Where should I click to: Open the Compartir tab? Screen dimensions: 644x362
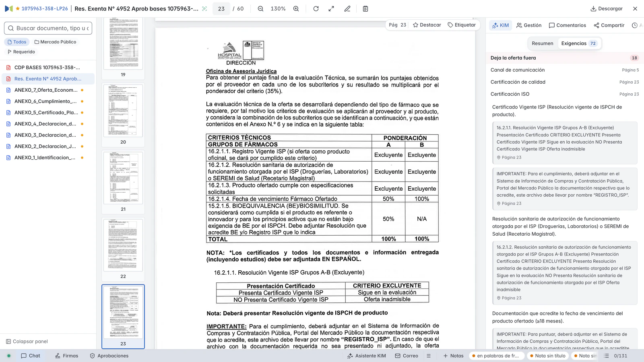pyautogui.click(x=609, y=25)
